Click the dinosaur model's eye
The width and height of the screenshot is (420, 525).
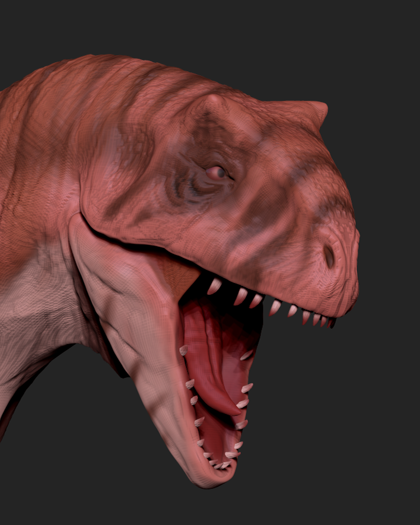(x=217, y=173)
